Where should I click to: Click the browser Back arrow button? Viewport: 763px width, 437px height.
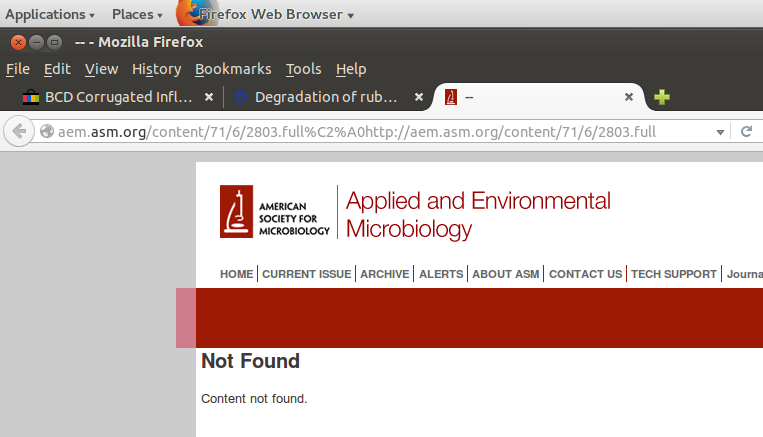18,132
